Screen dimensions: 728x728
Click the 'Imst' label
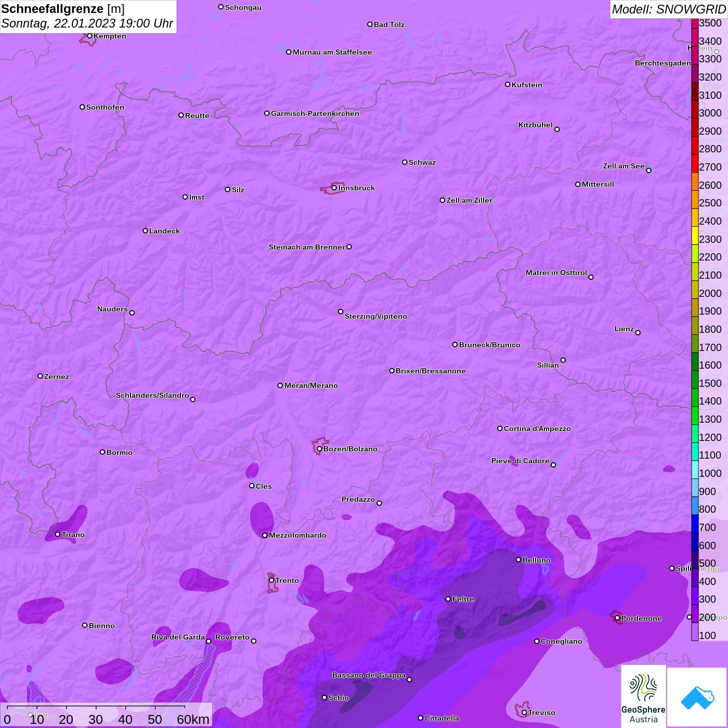click(197, 197)
